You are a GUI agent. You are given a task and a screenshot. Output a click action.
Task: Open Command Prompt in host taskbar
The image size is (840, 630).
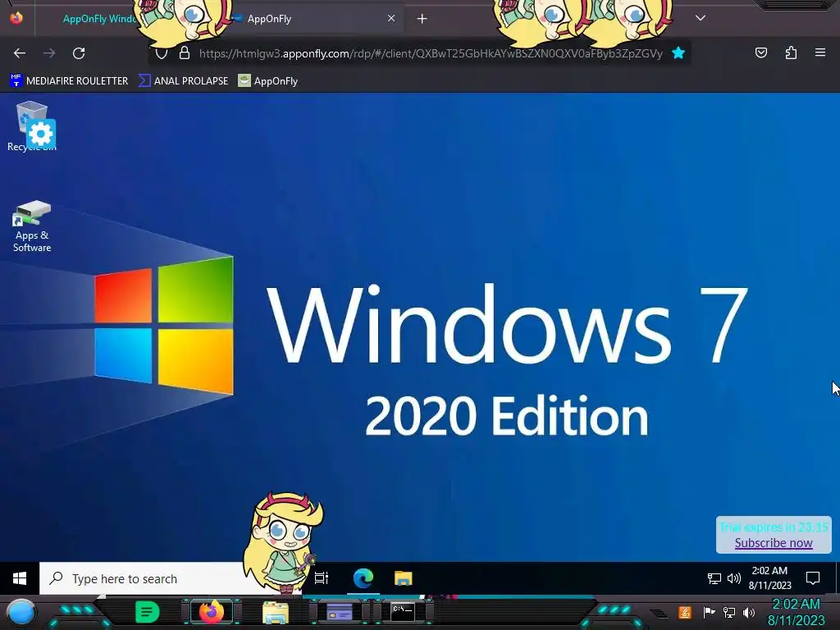(402, 612)
